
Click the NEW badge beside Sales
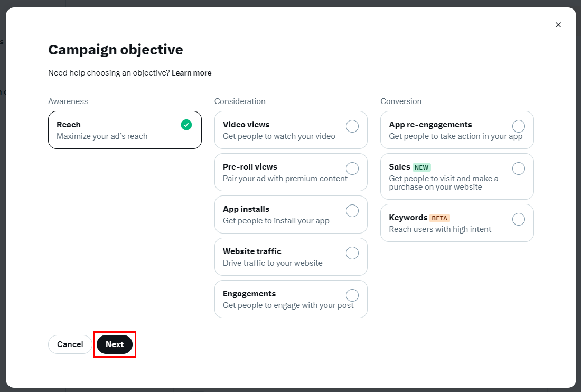421,167
